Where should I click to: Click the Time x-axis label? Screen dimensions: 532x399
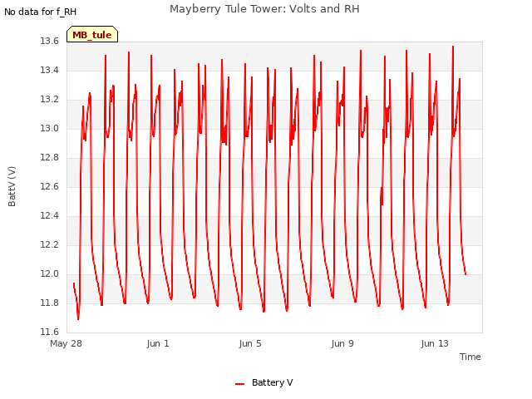pyautogui.click(x=470, y=357)
